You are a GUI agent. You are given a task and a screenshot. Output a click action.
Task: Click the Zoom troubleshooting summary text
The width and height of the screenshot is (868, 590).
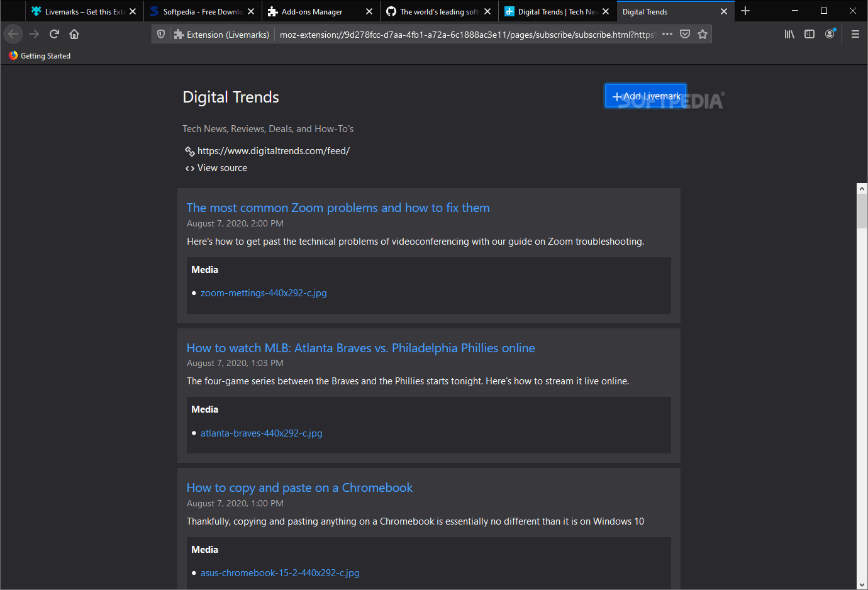415,242
